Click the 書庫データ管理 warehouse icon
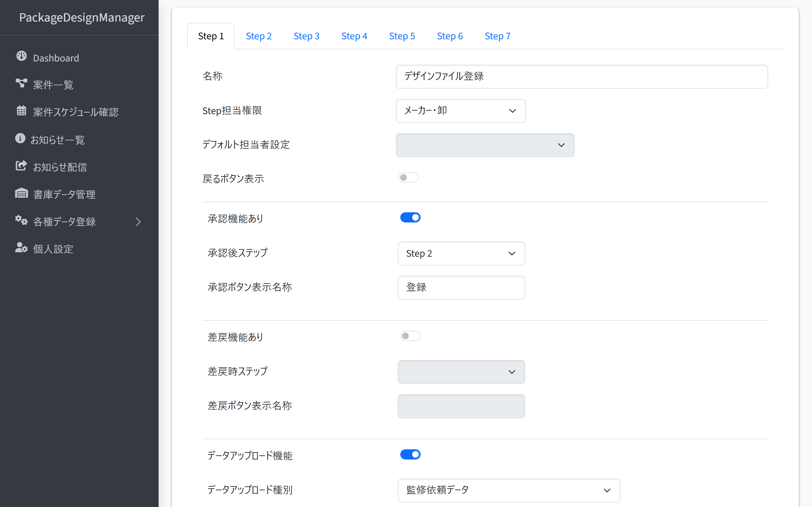The image size is (812, 507). (22, 193)
